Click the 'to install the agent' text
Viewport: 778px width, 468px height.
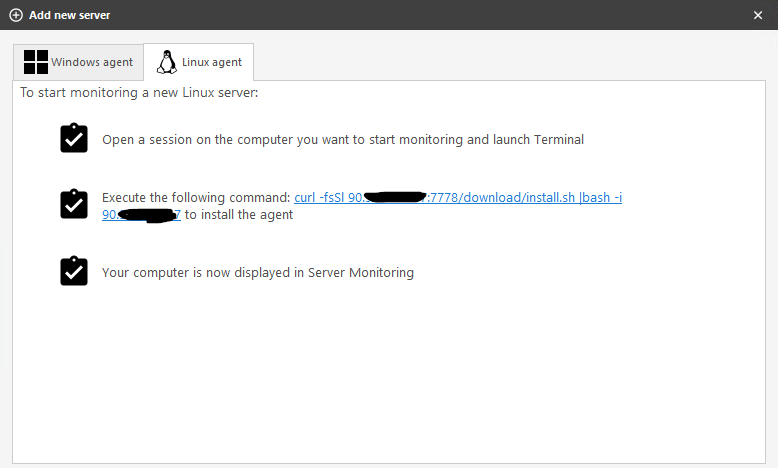pos(239,215)
